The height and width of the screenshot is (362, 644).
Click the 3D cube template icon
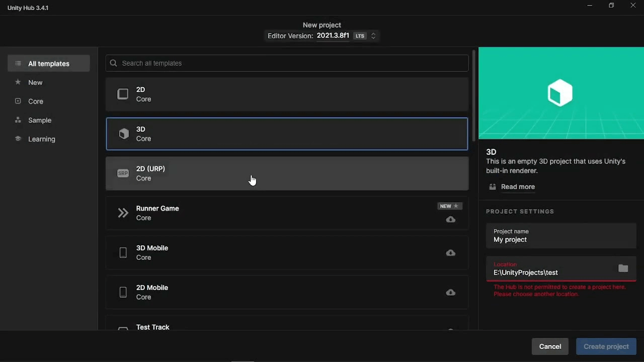click(123, 134)
